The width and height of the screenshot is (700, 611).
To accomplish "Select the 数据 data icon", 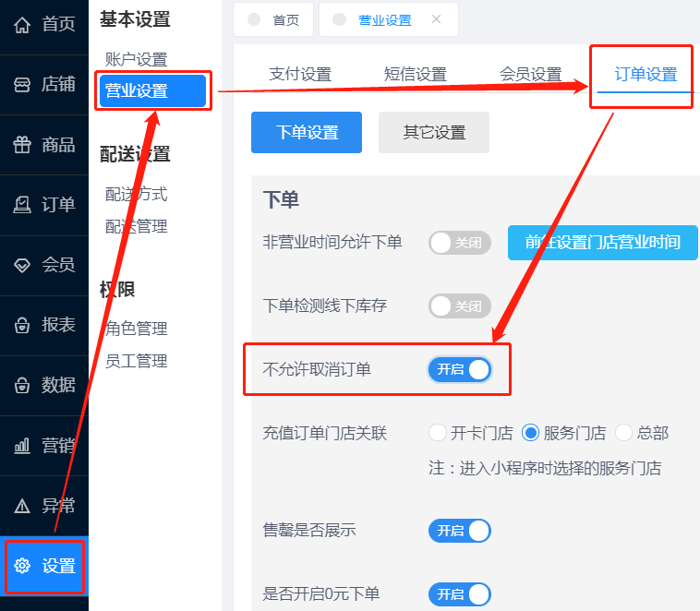I will (22, 385).
